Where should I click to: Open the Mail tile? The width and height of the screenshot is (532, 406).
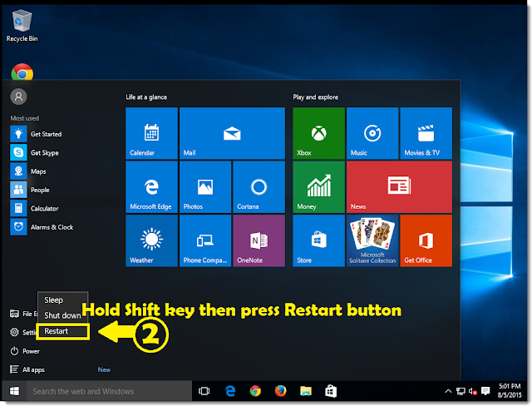pos(232,133)
